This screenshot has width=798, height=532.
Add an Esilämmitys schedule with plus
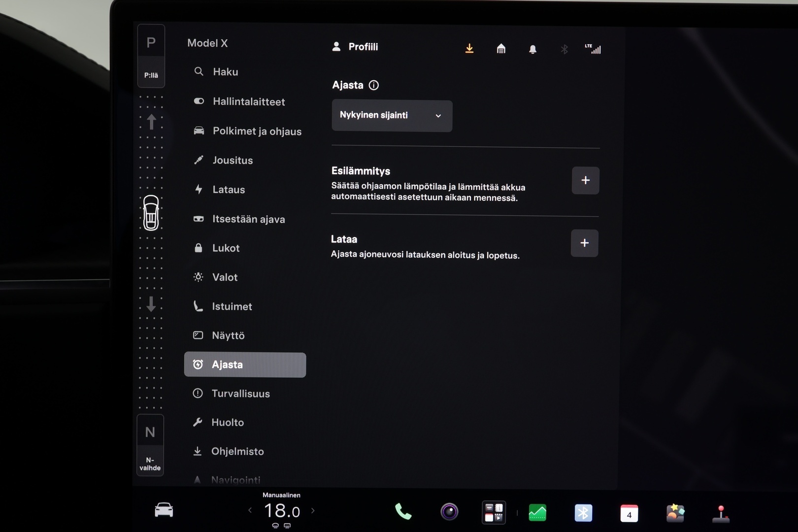click(585, 180)
